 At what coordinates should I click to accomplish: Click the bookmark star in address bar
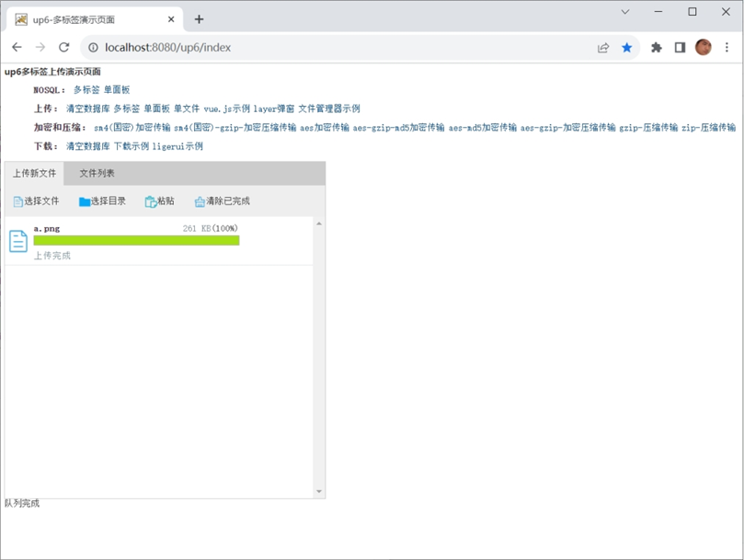coord(628,48)
